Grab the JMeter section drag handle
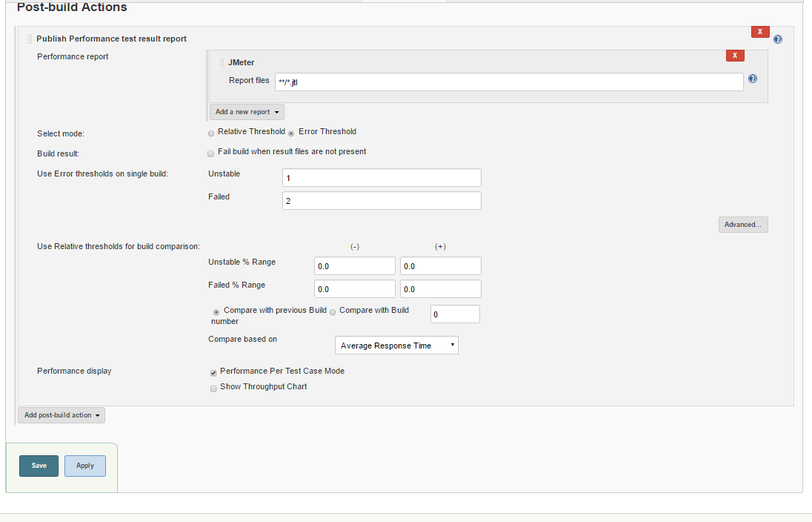 click(x=220, y=63)
